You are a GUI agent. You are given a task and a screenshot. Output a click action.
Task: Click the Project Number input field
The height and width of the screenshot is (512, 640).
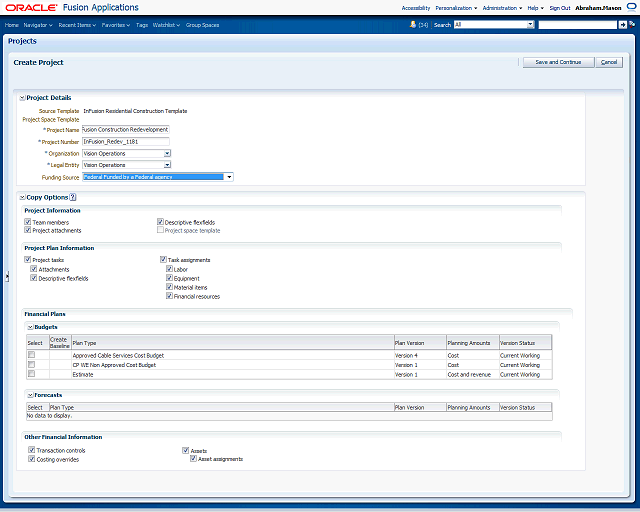pos(126,142)
